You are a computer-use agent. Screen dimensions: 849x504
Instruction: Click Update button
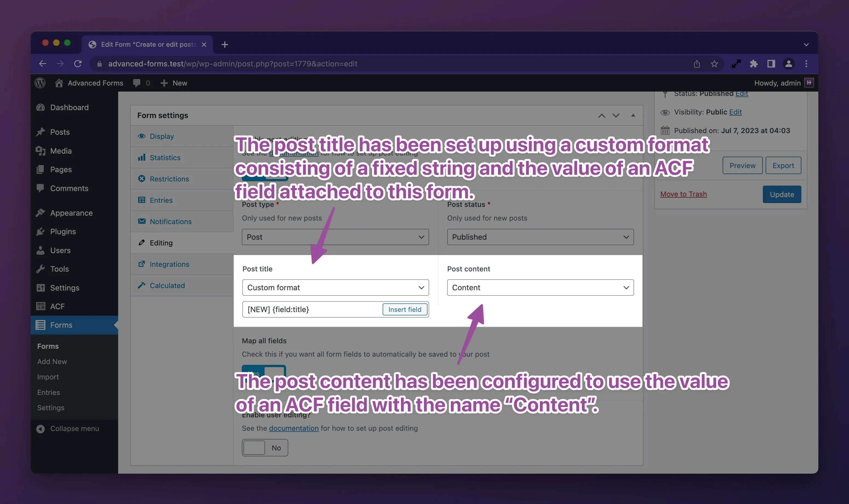pyautogui.click(x=782, y=194)
